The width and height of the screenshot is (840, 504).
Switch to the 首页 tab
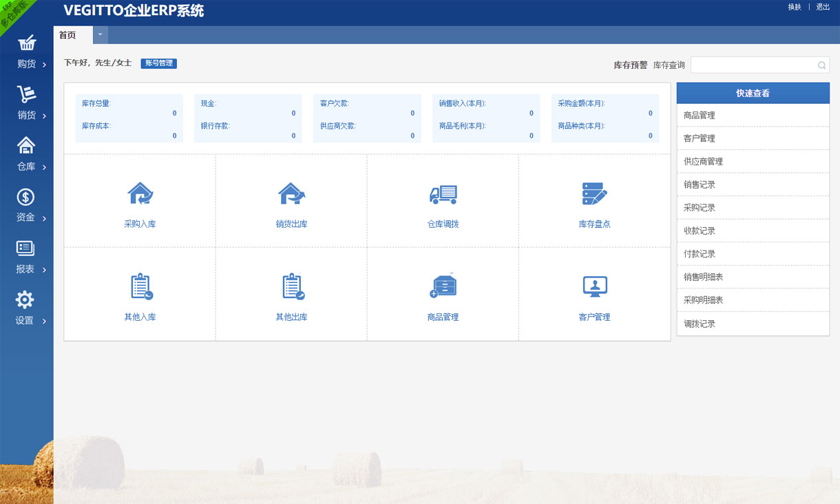point(68,35)
